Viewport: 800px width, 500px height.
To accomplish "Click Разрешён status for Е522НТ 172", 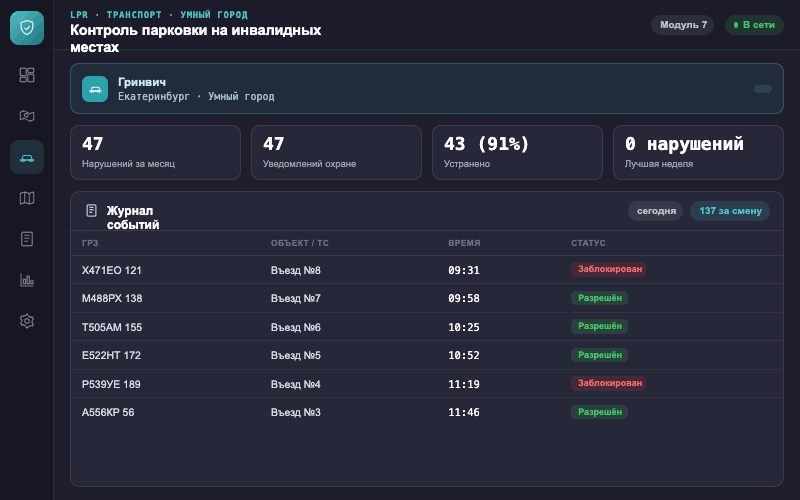I will (599, 355).
